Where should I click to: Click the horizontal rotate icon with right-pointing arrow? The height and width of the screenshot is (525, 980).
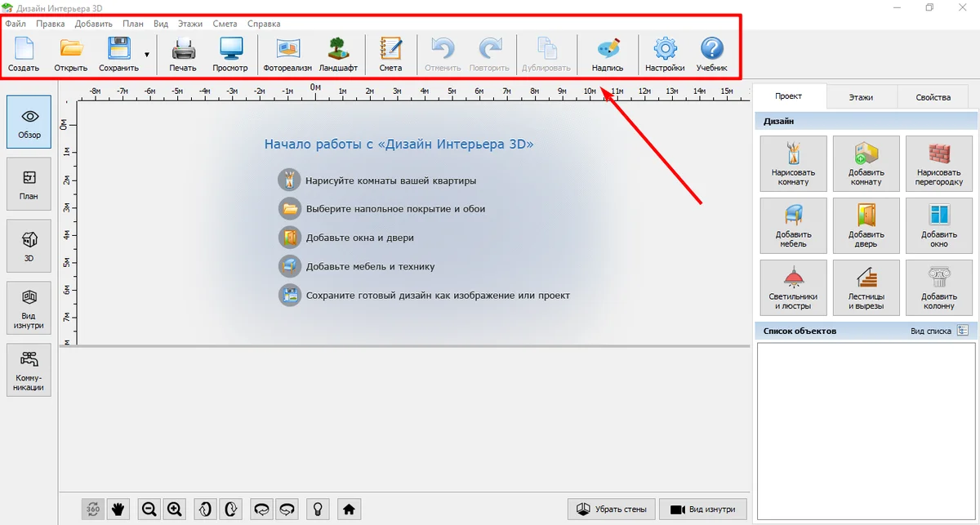click(287, 509)
